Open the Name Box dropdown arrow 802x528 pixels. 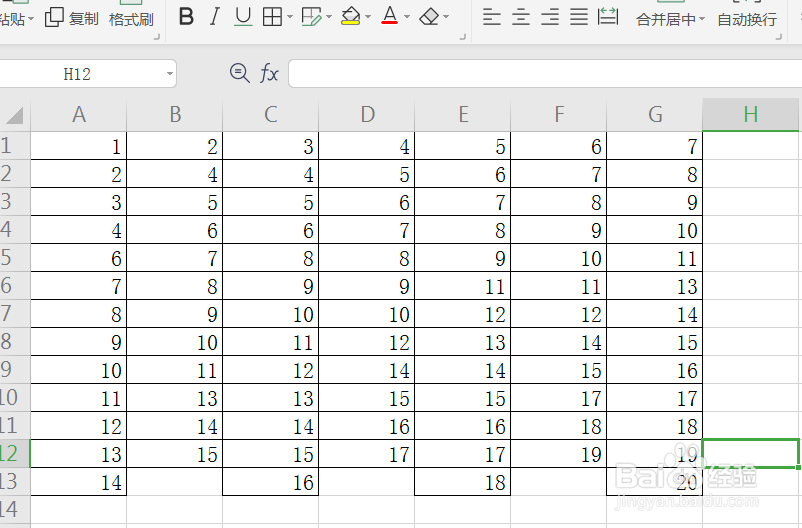click(x=170, y=74)
